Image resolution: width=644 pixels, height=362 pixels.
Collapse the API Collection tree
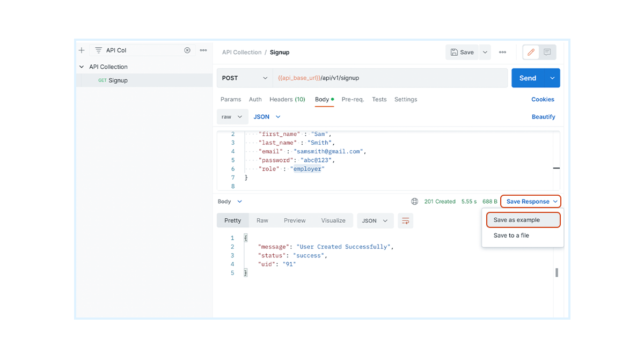(81, 67)
